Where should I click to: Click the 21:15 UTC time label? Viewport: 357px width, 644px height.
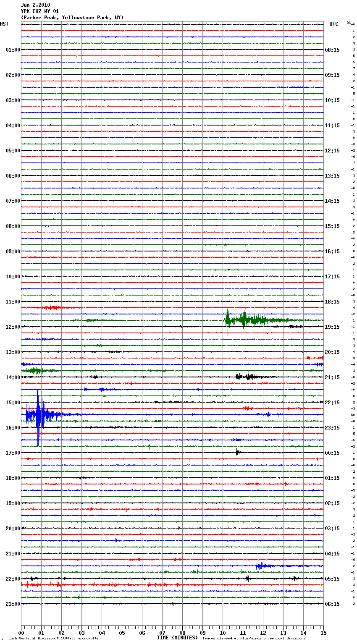[x=332, y=377]
